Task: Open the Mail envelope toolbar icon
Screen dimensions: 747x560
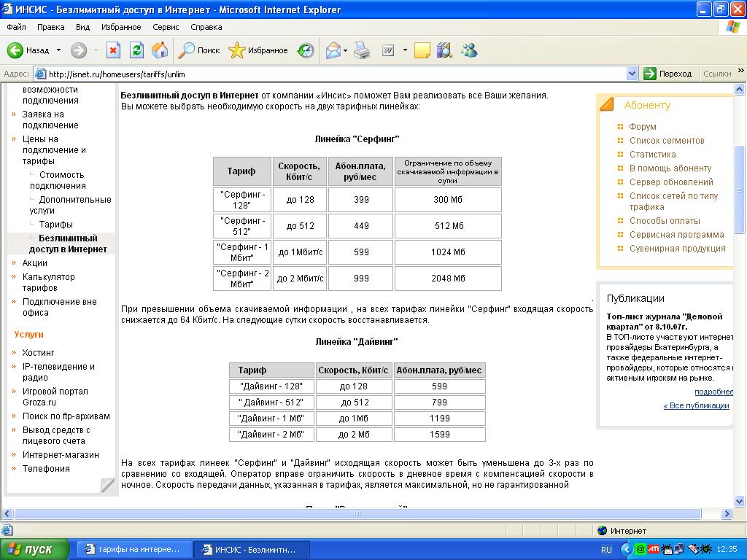Action: (333, 50)
